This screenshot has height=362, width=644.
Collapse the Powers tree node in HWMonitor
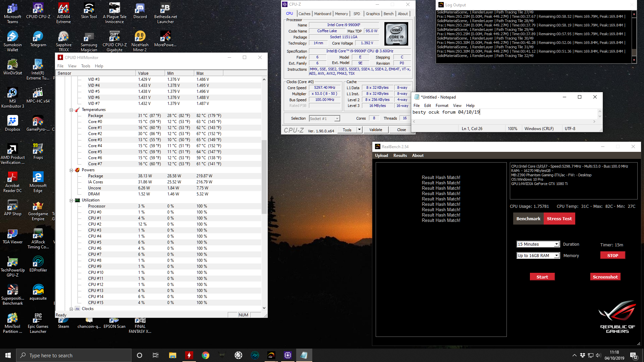(x=71, y=170)
